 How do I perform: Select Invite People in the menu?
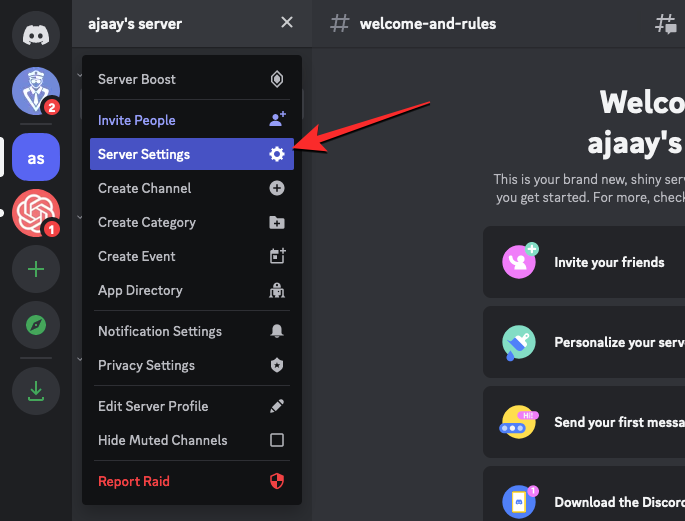coord(191,120)
